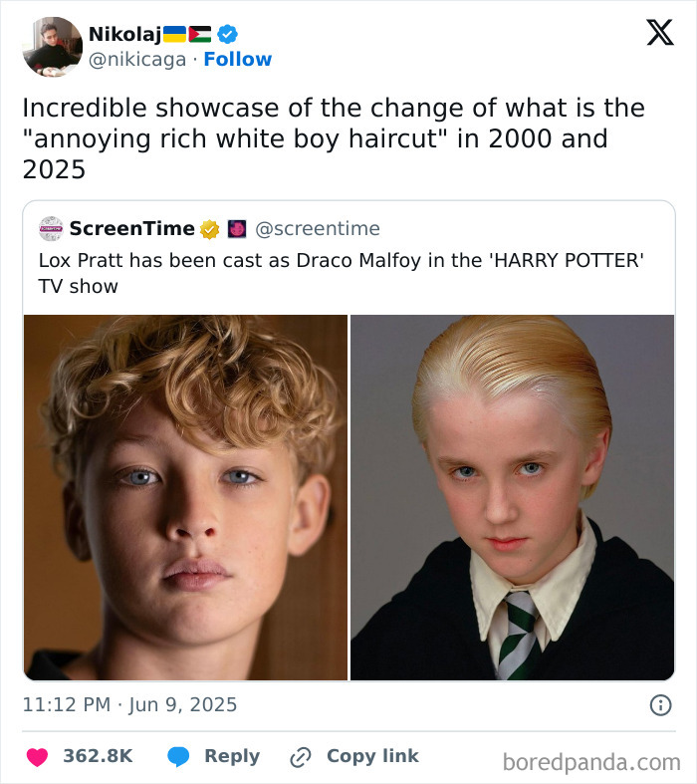
Task: Click the blue reply speech bubble icon
Action: coord(177,757)
